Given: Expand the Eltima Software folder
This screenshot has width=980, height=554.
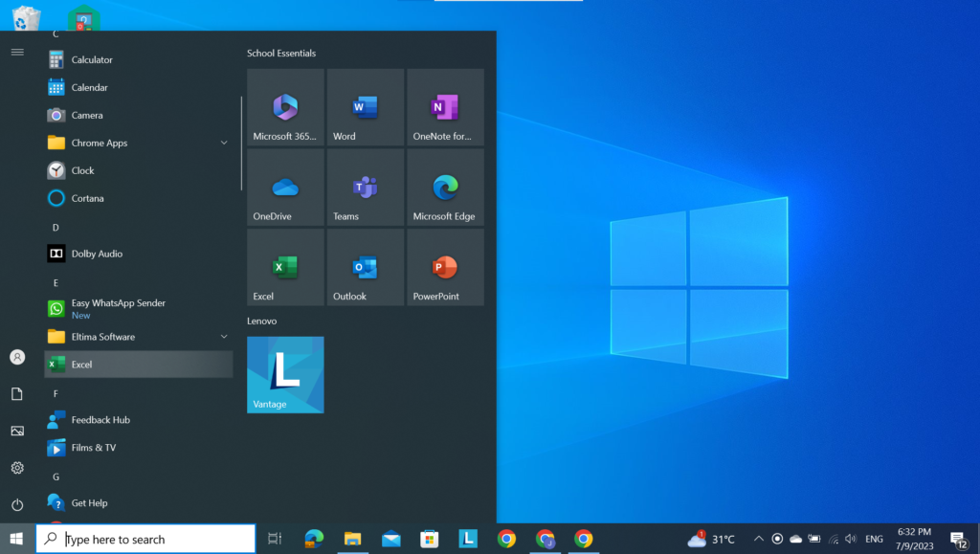Looking at the screenshot, I should (x=138, y=337).
